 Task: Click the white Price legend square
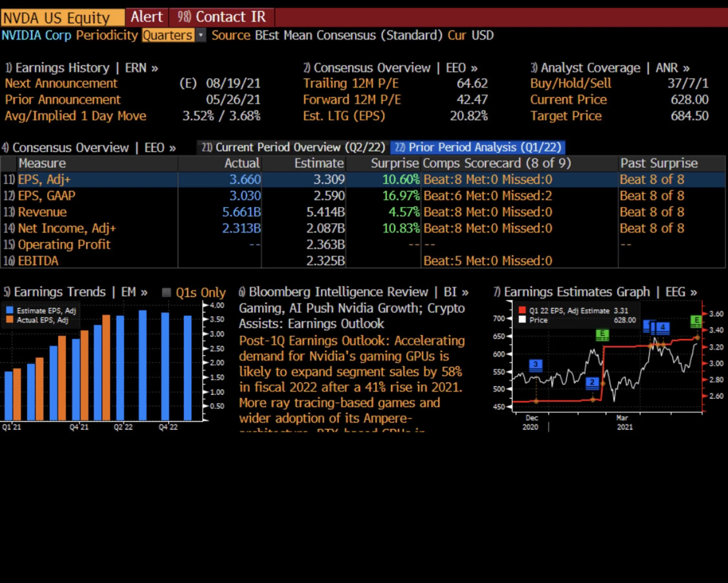pyautogui.click(x=522, y=320)
